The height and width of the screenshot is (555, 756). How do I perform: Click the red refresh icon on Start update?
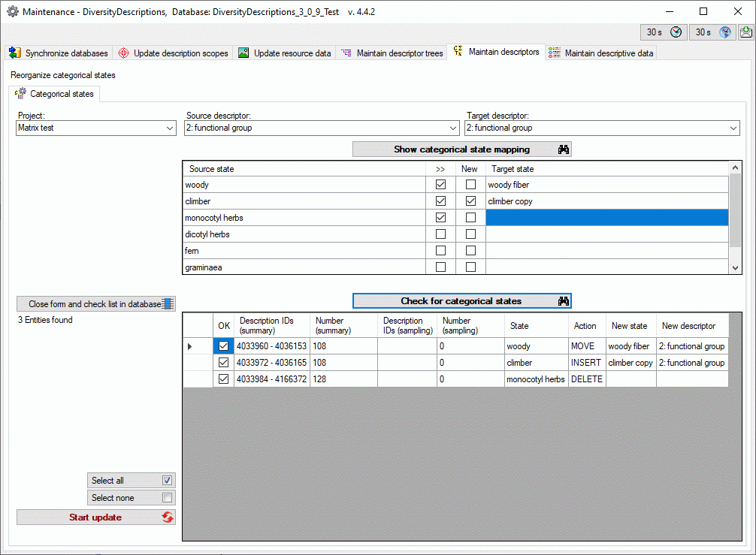click(x=168, y=517)
